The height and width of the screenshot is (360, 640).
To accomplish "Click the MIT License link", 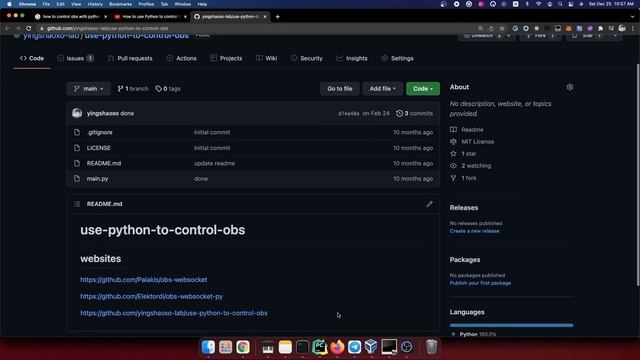I will point(472,142).
